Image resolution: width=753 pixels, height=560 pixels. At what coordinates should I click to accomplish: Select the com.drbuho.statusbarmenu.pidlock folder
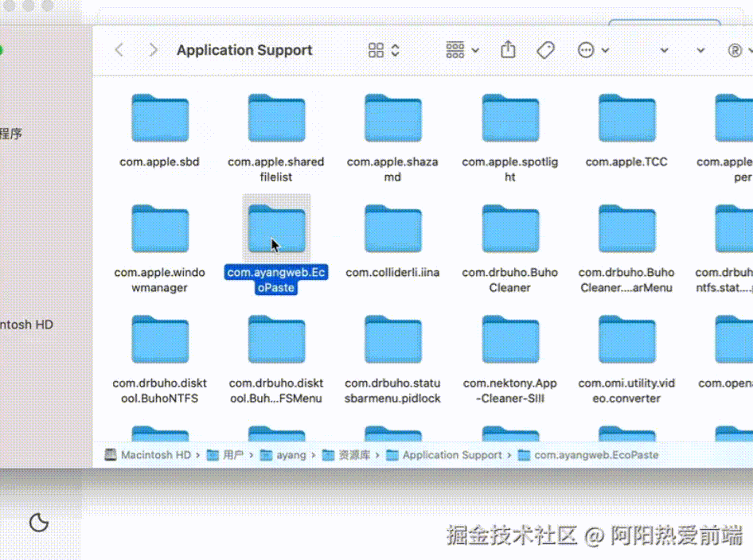[x=393, y=340]
